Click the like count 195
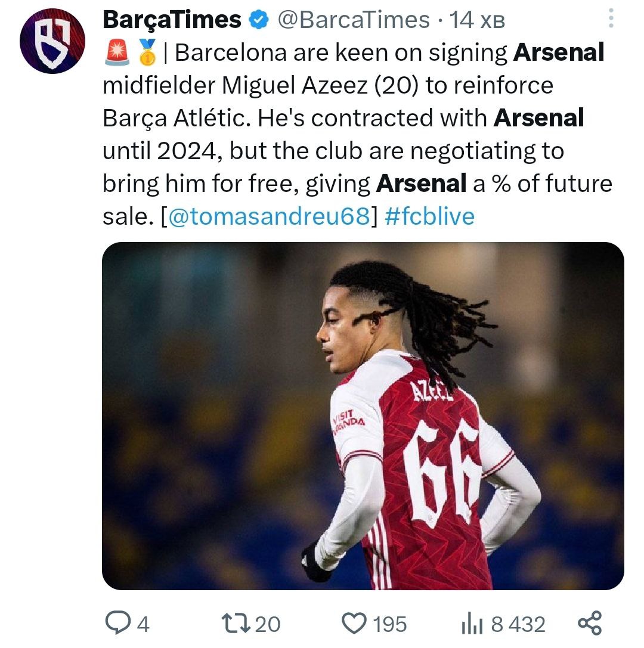644x648 pixels. click(x=389, y=624)
